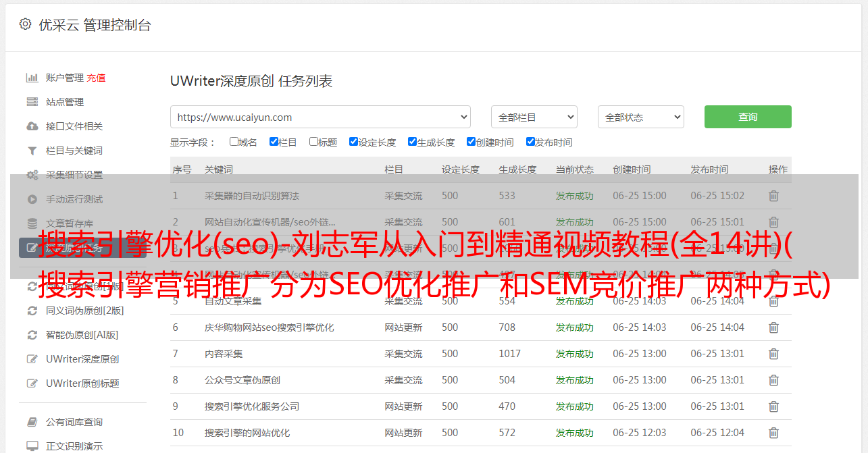
Task: Delete the 自动文章采集 task with its trash icon
Action: tap(773, 301)
